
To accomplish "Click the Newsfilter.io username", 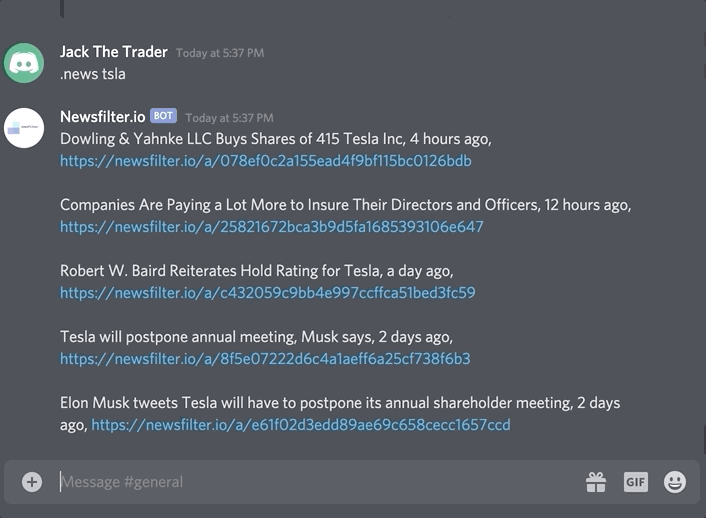I will click(102, 117).
